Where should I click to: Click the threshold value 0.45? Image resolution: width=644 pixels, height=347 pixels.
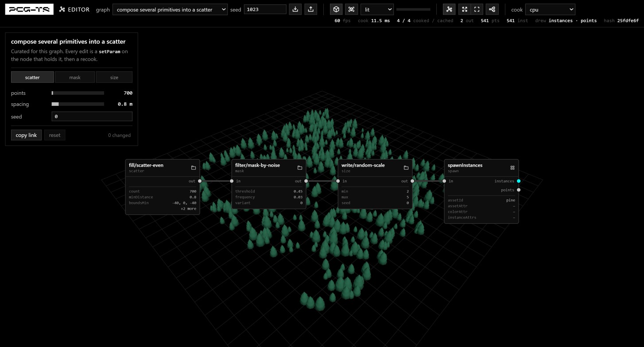[298, 191]
